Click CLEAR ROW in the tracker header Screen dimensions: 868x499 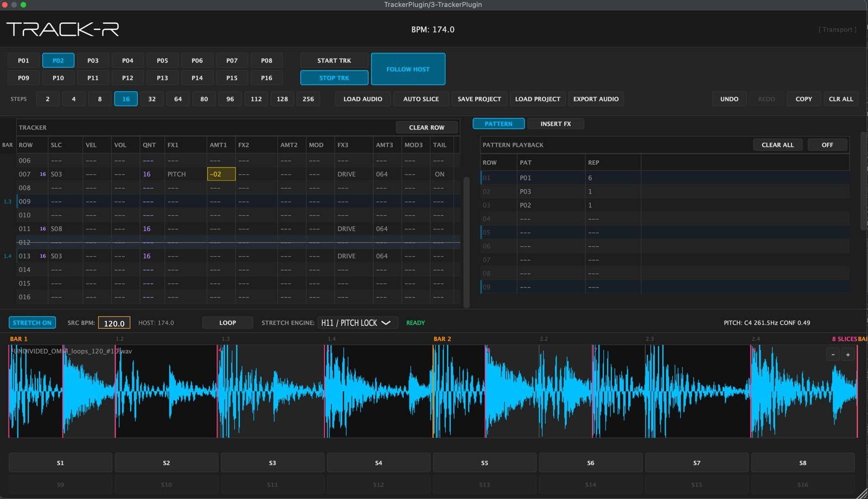pyautogui.click(x=426, y=127)
